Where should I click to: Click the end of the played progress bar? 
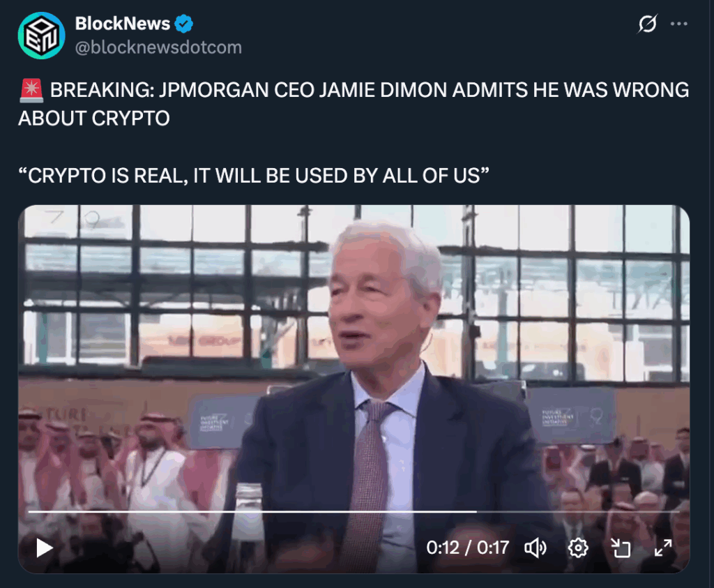click(x=476, y=512)
